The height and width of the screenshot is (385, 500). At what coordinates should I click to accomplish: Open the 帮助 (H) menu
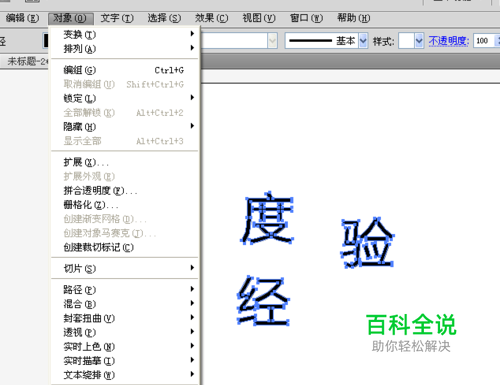[x=354, y=18]
